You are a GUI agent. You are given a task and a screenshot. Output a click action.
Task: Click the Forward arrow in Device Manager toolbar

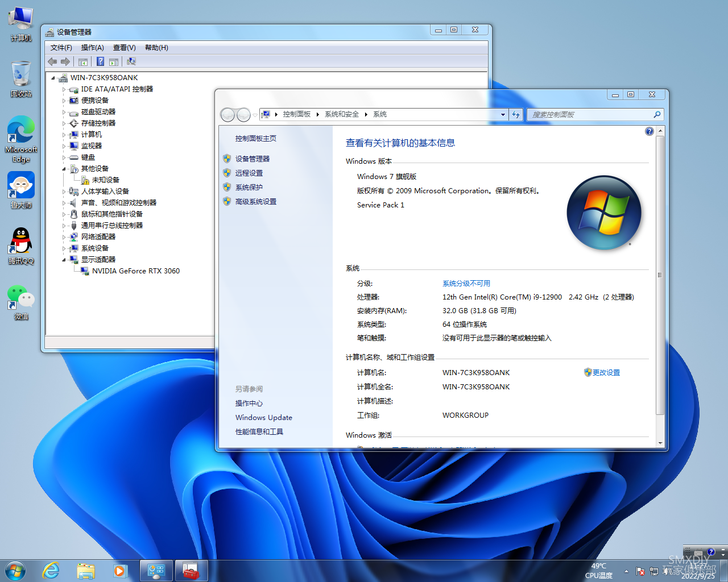(65, 61)
